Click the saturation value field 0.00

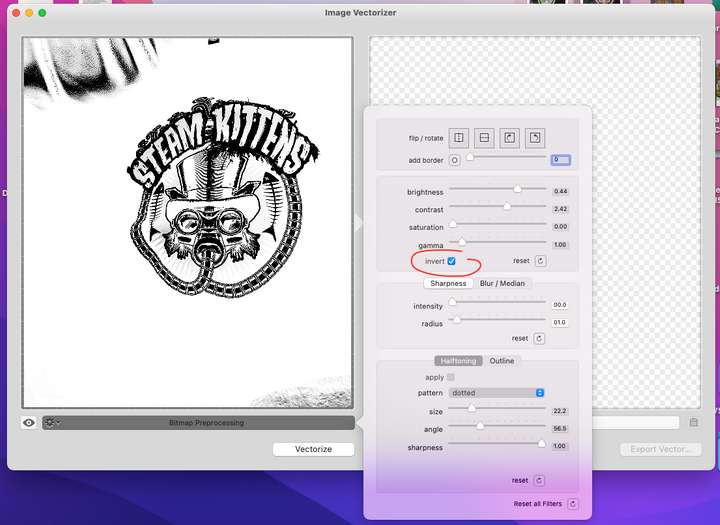[x=561, y=226]
